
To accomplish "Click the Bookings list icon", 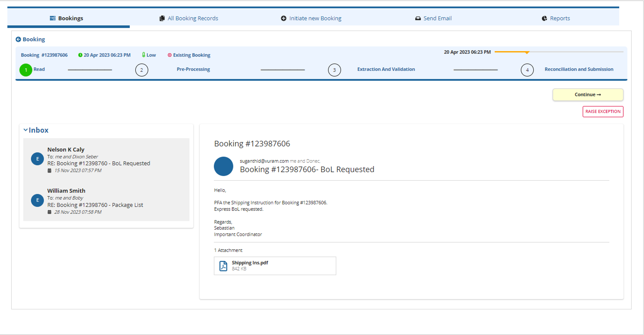I will pos(52,18).
